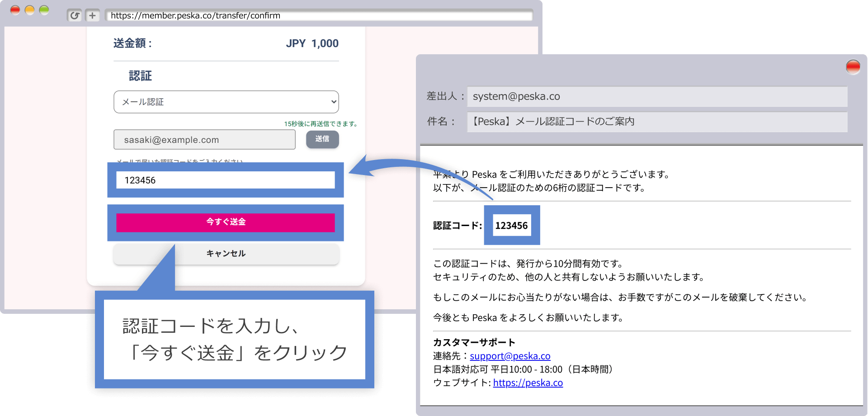The height and width of the screenshot is (416, 868).
Task: Click the verification code input showing 123456
Action: (x=226, y=180)
